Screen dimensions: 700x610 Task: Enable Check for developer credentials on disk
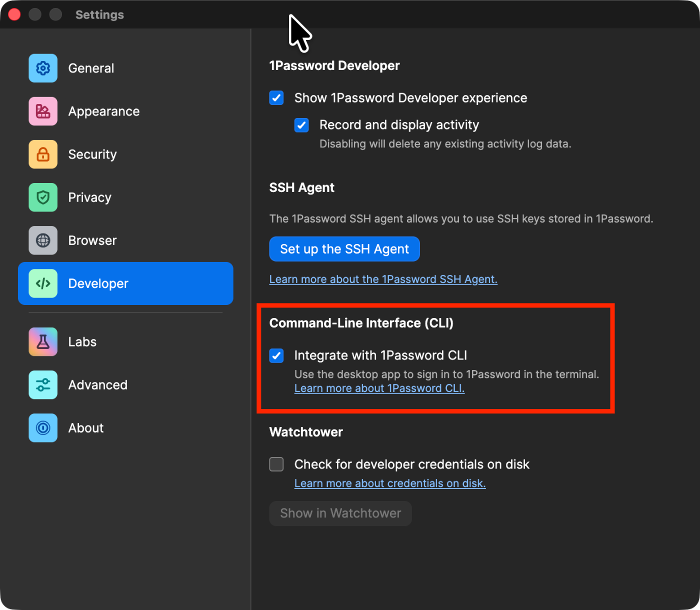click(276, 464)
